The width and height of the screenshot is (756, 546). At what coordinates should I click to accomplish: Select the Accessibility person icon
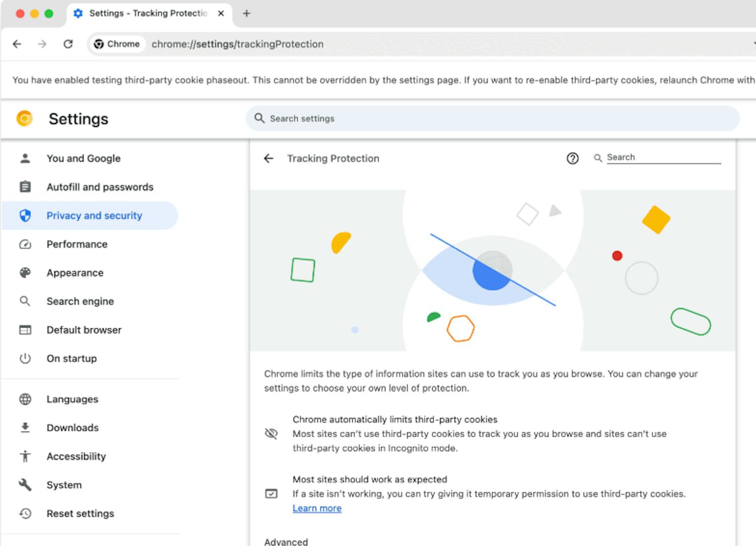click(25, 456)
